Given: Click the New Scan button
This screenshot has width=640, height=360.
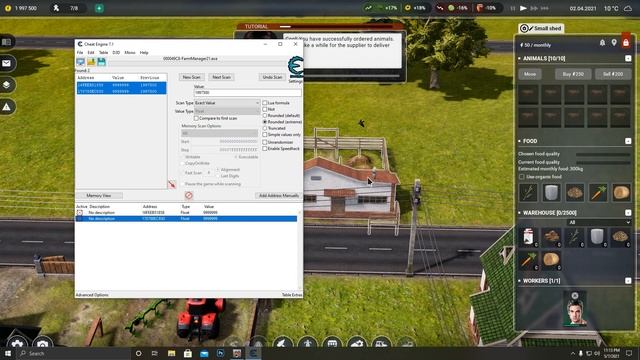Looking at the screenshot, I should (191, 77).
